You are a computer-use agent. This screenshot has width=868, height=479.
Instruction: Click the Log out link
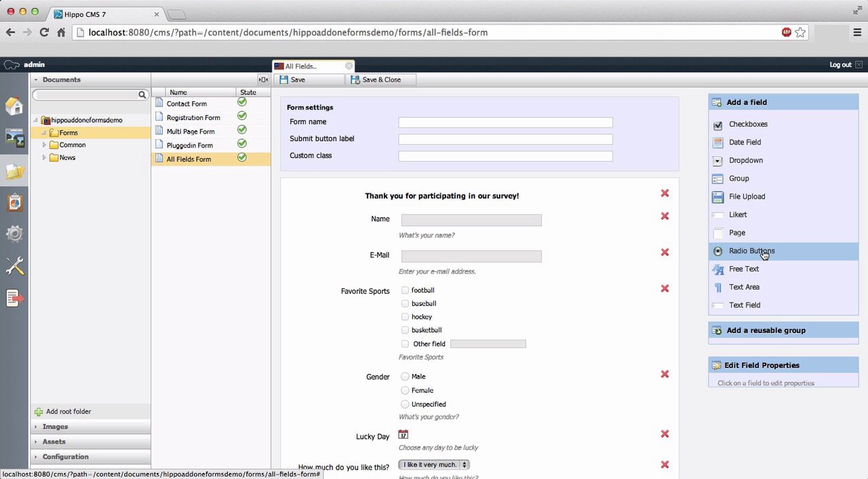click(840, 64)
